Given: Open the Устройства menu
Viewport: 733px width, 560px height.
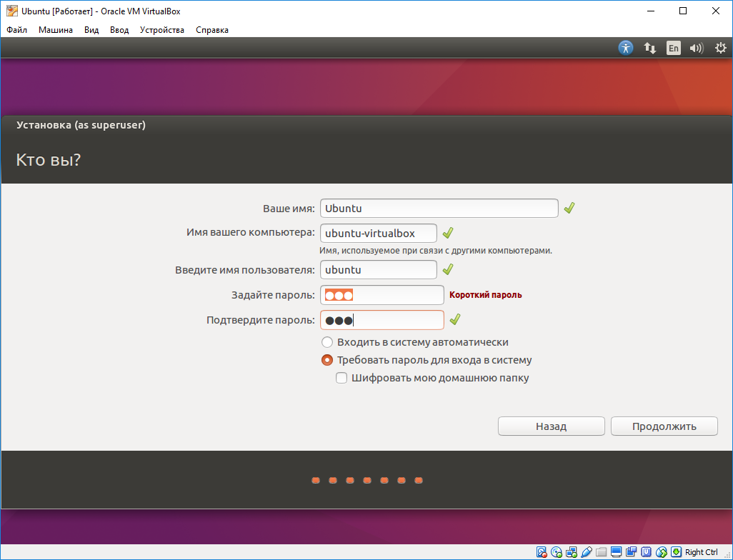Looking at the screenshot, I should tap(162, 30).
